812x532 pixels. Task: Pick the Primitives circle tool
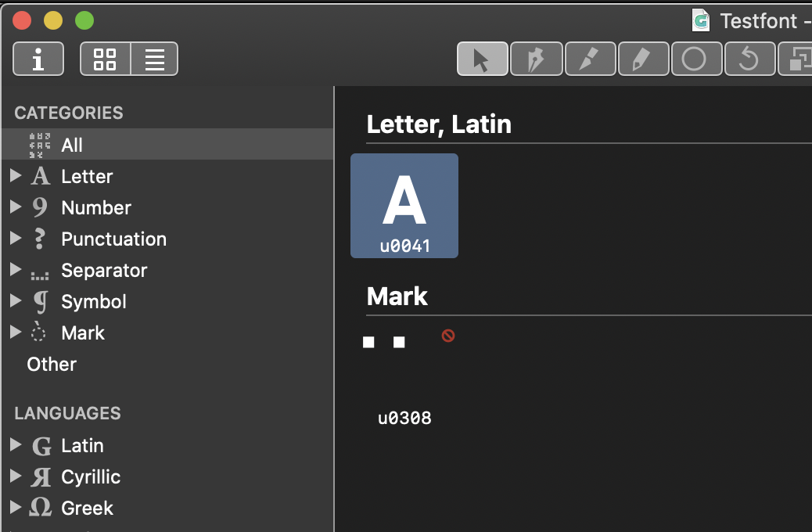pyautogui.click(x=696, y=59)
